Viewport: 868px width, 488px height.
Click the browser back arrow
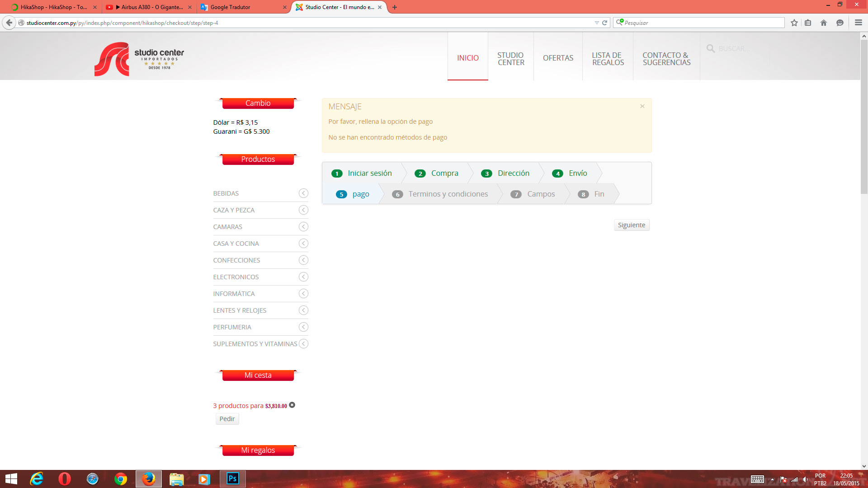click(x=9, y=23)
